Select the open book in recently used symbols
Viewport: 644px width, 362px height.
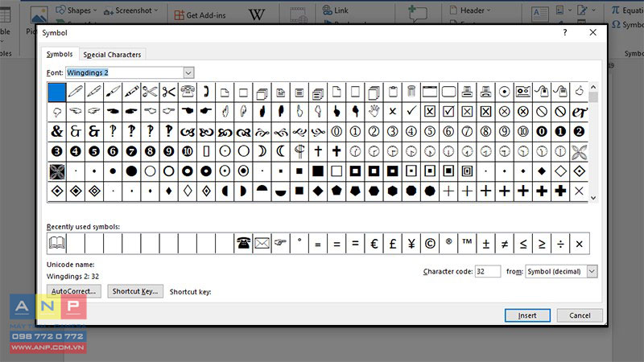pyautogui.click(x=56, y=244)
